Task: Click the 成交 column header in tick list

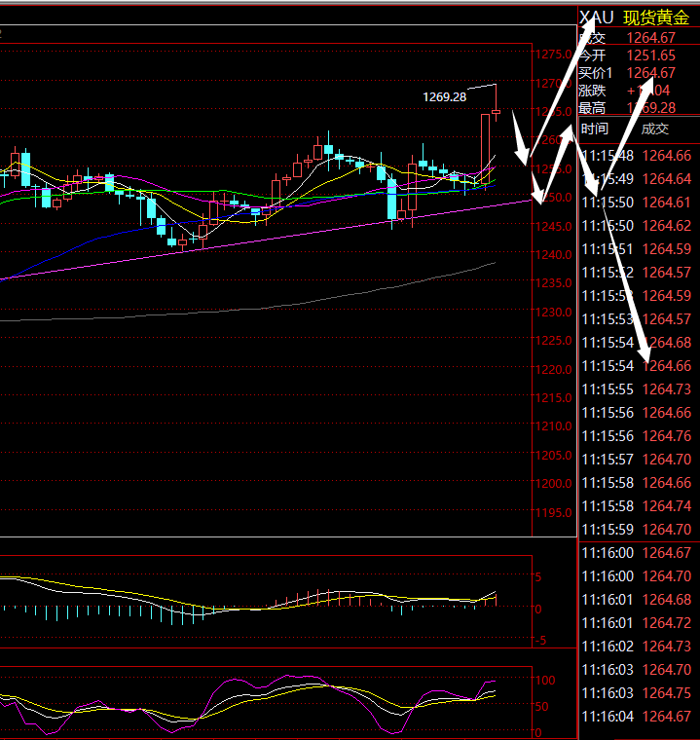Action: tap(655, 129)
